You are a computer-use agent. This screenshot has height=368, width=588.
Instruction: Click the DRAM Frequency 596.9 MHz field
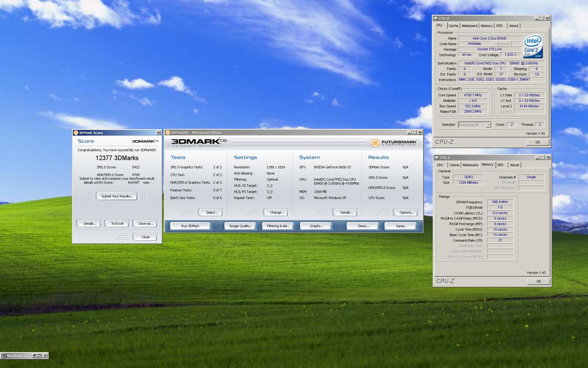[x=500, y=202]
